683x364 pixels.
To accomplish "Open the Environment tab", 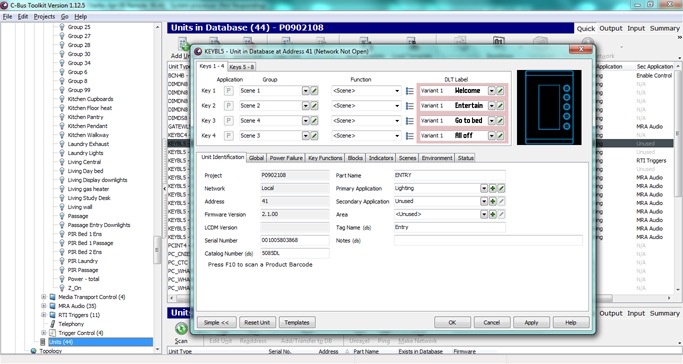I will pyautogui.click(x=437, y=158).
